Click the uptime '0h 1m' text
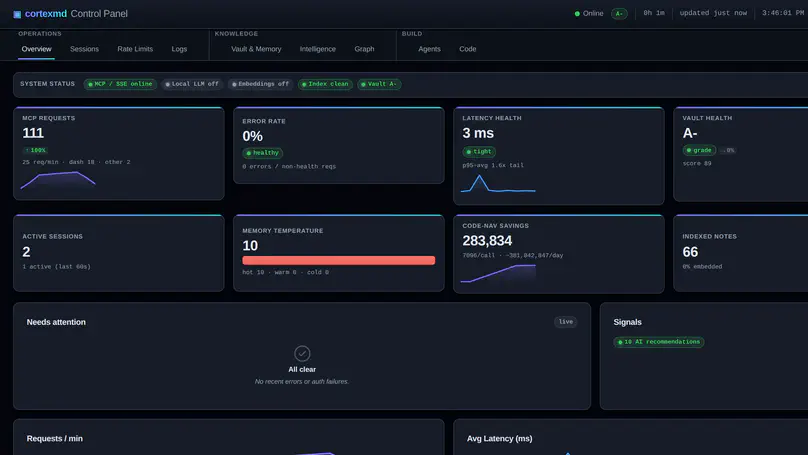808x455 pixels. pyautogui.click(x=653, y=13)
